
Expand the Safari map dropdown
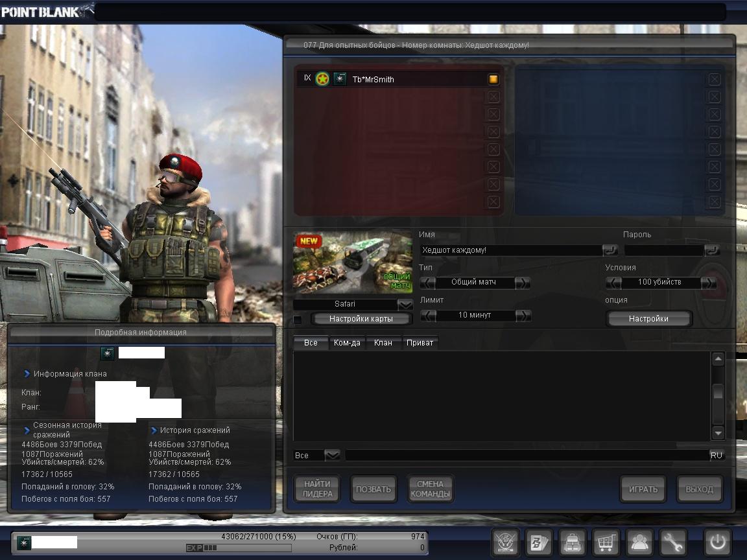point(405,304)
